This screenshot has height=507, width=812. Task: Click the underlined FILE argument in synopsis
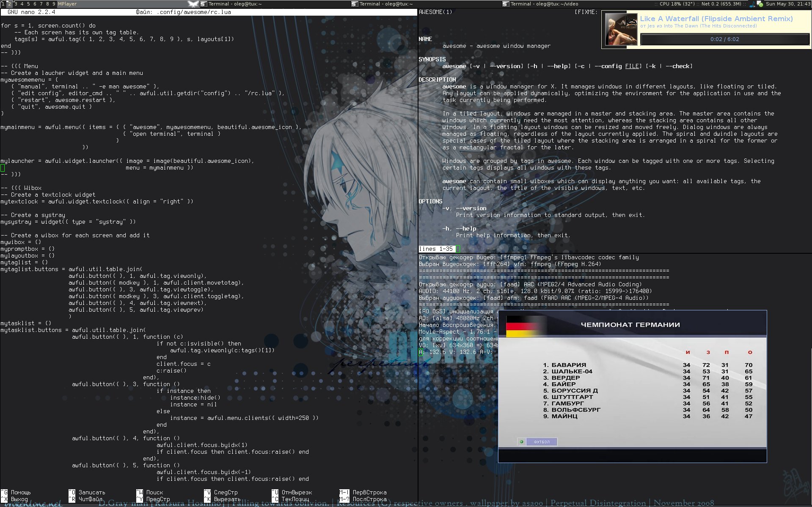pyautogui.click(x=632, y=66)
